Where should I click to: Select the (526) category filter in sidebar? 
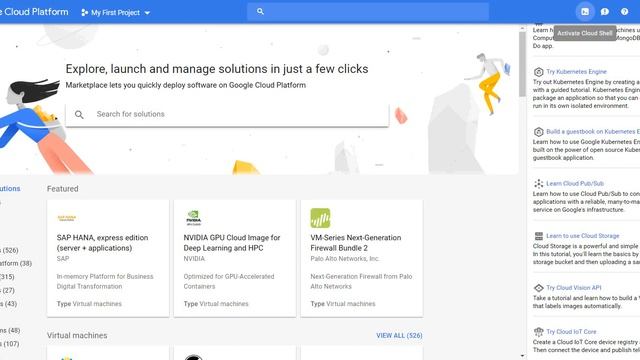9,250
